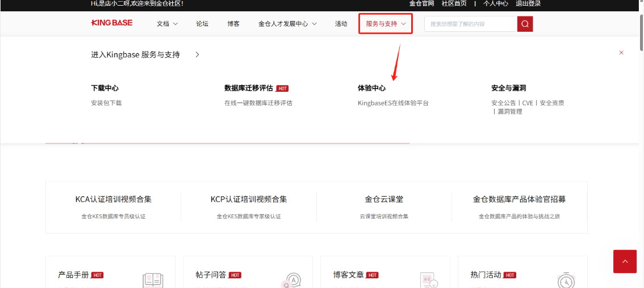Open 进入Kingbase 服务与支持 link
644x288 pixels.
coord(135,54)
